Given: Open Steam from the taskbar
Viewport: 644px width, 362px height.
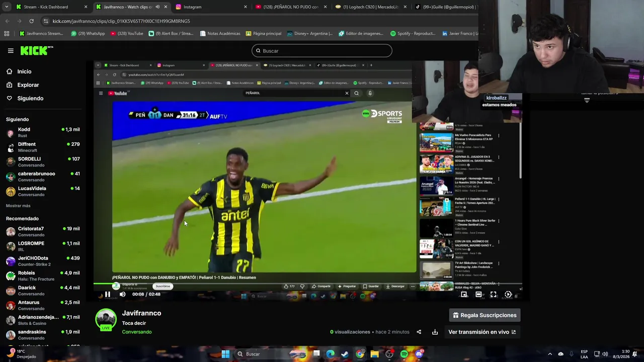Looking at the screenshot, I should (345, 354).
